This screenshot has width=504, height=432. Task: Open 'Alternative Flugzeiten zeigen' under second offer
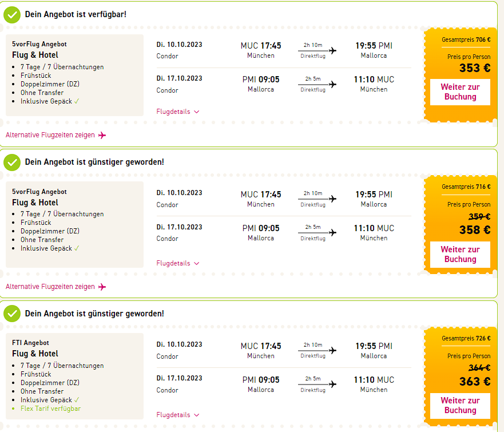[x=50, y=287]
